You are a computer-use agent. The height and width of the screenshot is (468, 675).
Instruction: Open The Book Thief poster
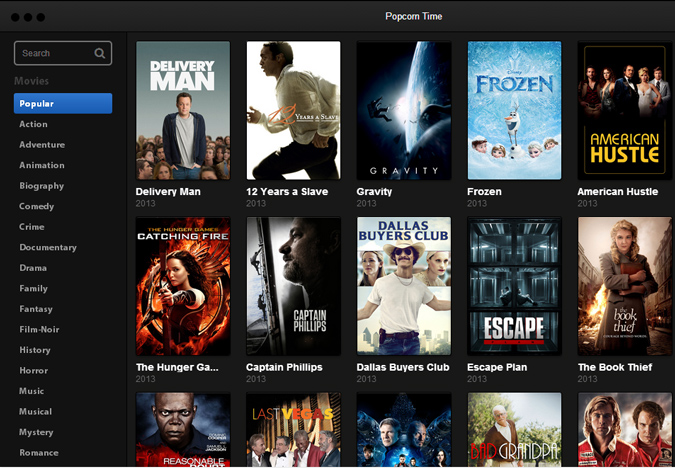624,286
